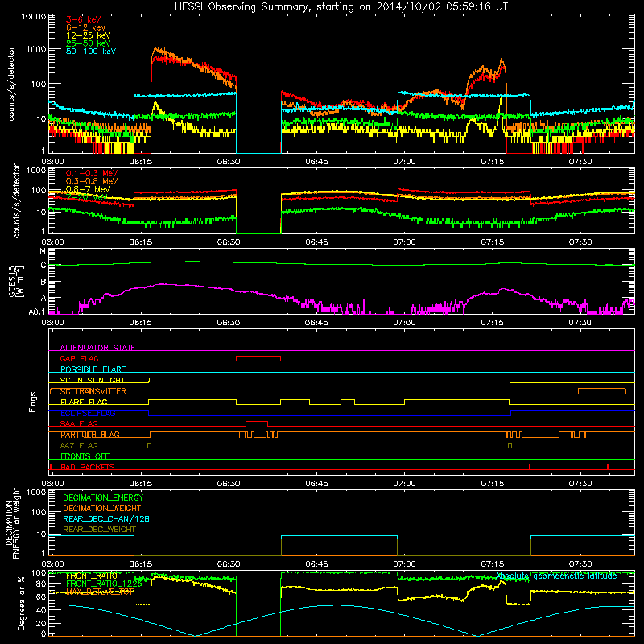This screenshot has width=644, height=644.
Task: Click the FRONT_RATIO_1225 legend label
Action: [x=104, y=584]
